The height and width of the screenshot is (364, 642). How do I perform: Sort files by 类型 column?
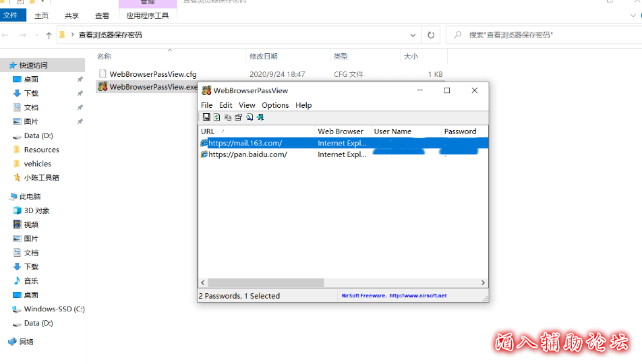(x=365, y=57)
